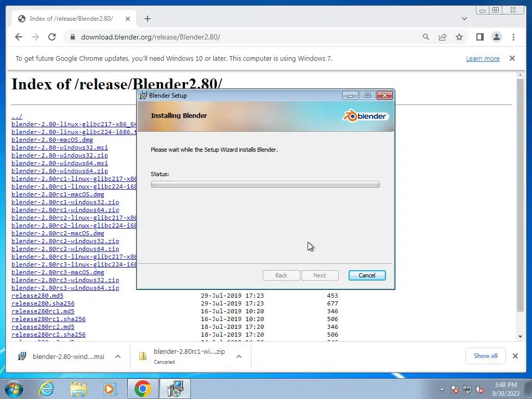Download blender-2.80rc3-windows64.zip

click(x=65, y=288)
